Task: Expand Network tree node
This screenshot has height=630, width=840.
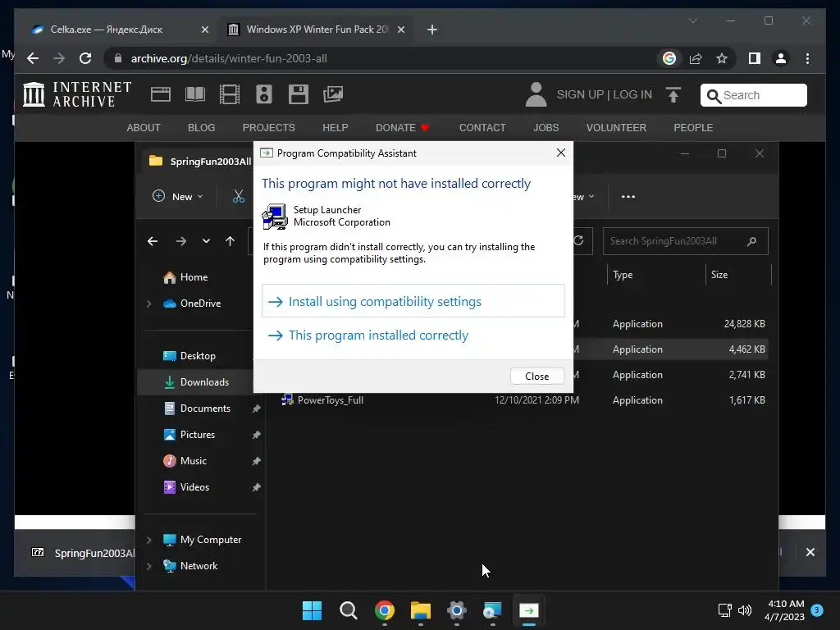Action: tap(149, 566)
